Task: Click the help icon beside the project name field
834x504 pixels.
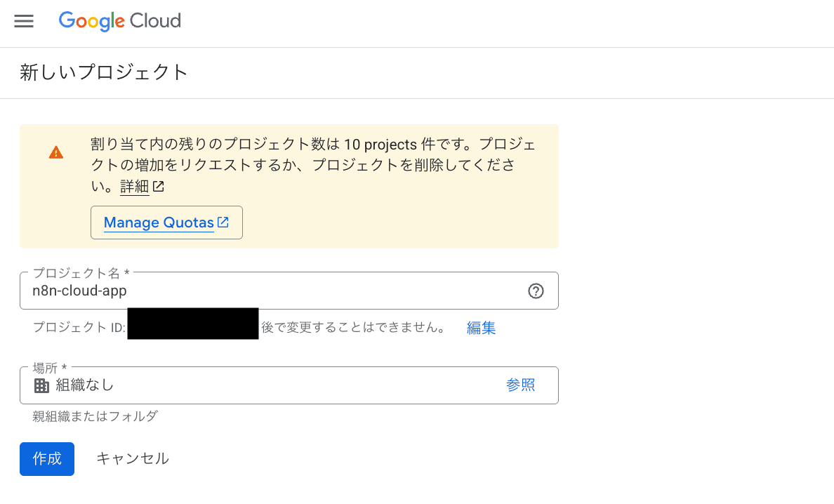Action: coord(536,291)
